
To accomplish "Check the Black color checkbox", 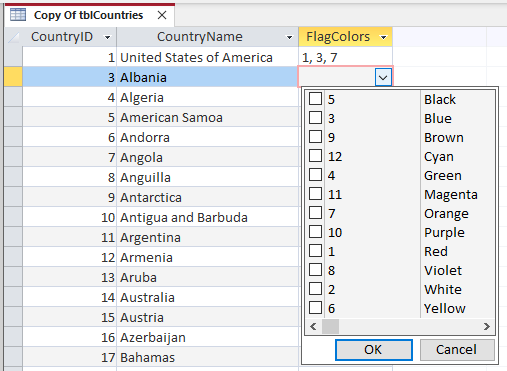I will point(315,99).
